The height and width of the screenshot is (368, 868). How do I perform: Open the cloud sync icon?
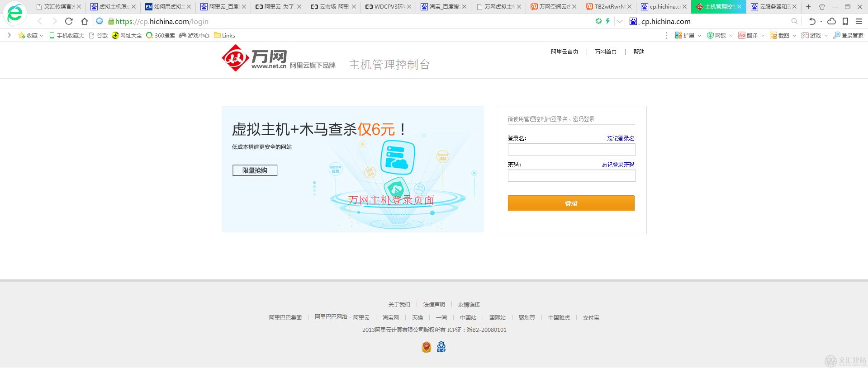point(831,21)
